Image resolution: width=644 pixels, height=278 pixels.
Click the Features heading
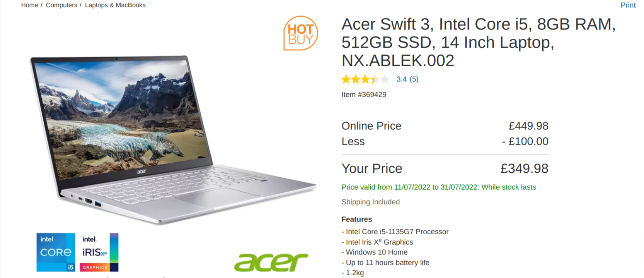click(x=356, y=219)
